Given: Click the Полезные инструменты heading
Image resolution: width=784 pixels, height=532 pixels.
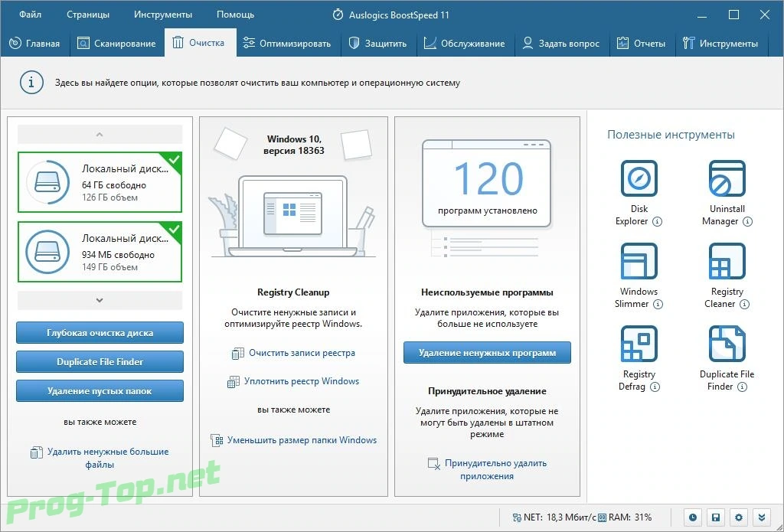Looking at the screenshot, I should [671, 135].
